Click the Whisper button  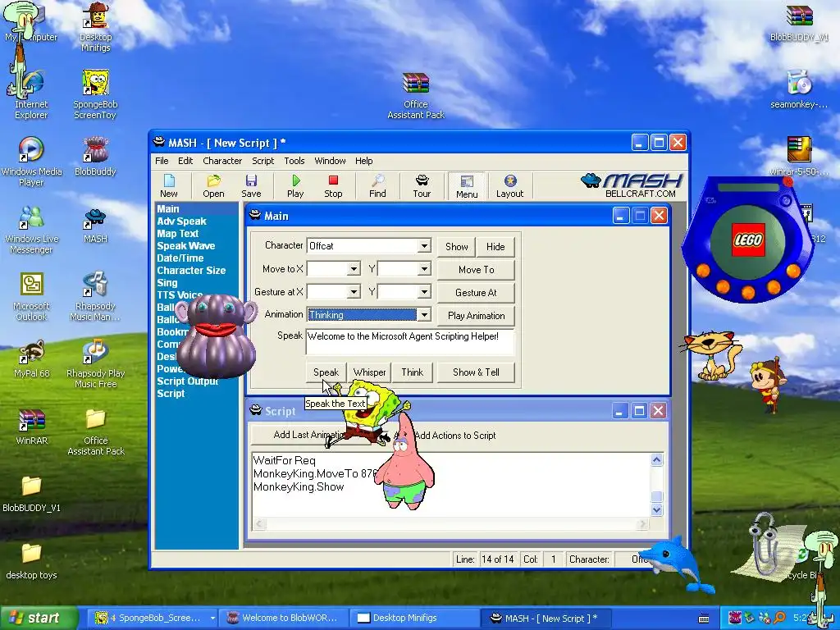pos(370,372)
